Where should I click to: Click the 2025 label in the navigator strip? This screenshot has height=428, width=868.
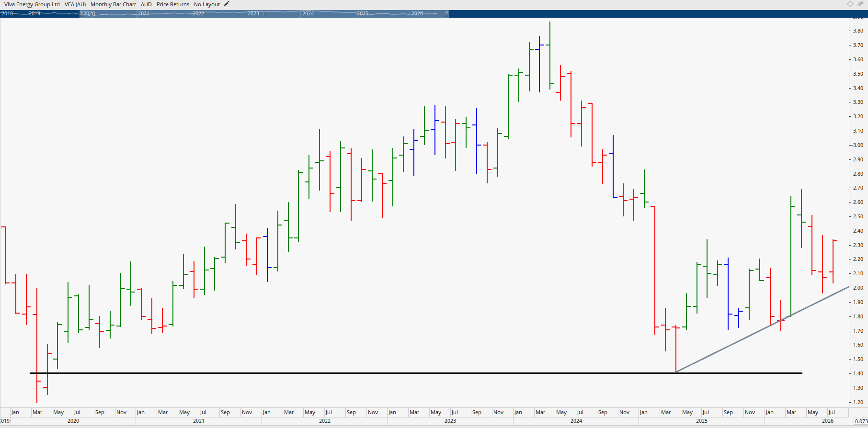coord(363,14)
